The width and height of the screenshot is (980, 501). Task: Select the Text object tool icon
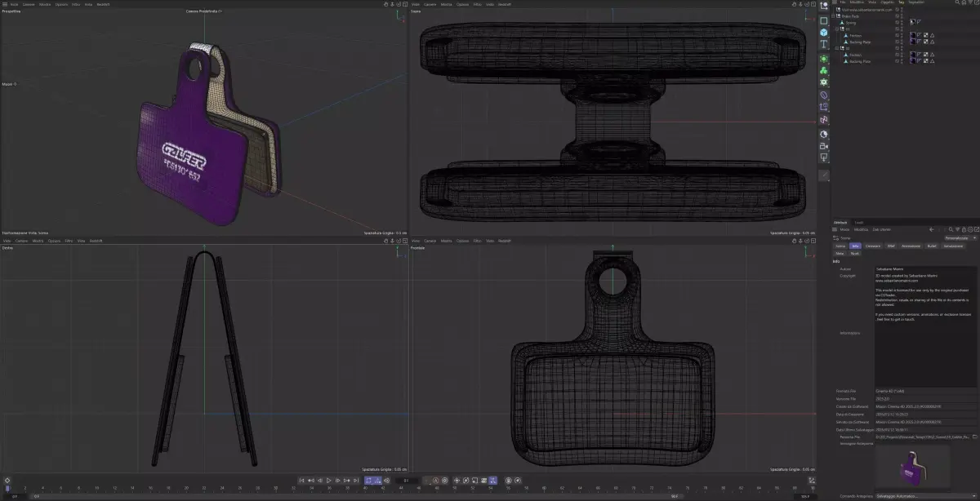click(823, 44)
